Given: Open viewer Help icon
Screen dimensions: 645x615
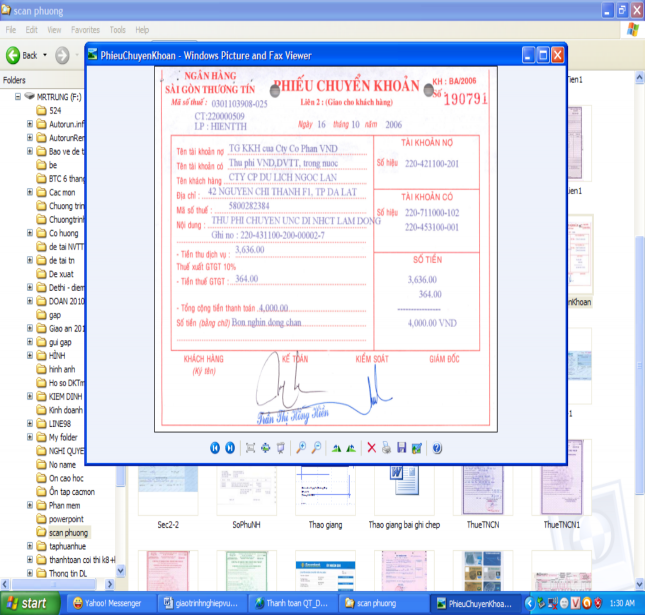Looking at the screenshot, I should click(437, 448).
